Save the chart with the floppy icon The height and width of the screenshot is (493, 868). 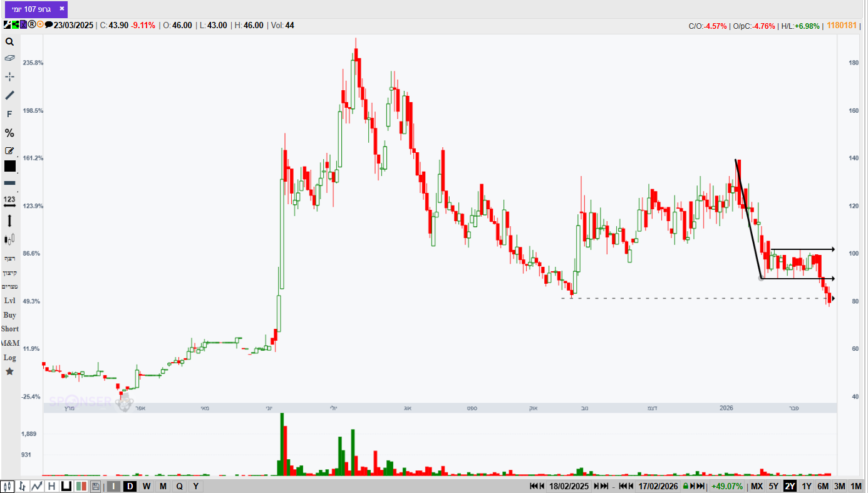95,486
